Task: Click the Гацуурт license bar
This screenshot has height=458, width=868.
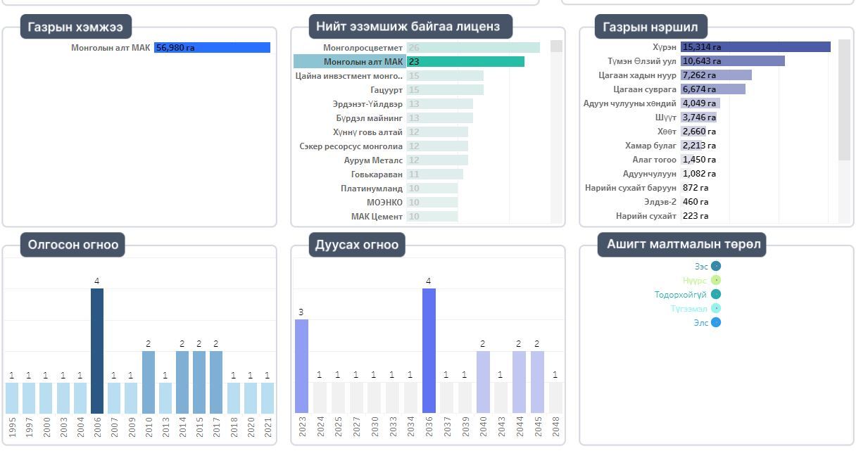Action: 445,90
